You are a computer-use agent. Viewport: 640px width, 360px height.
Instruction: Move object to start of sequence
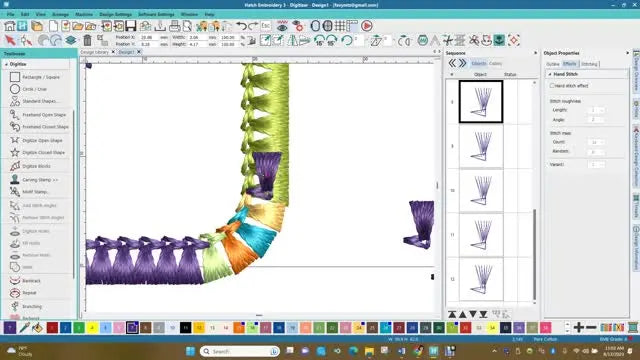[452, 314]
